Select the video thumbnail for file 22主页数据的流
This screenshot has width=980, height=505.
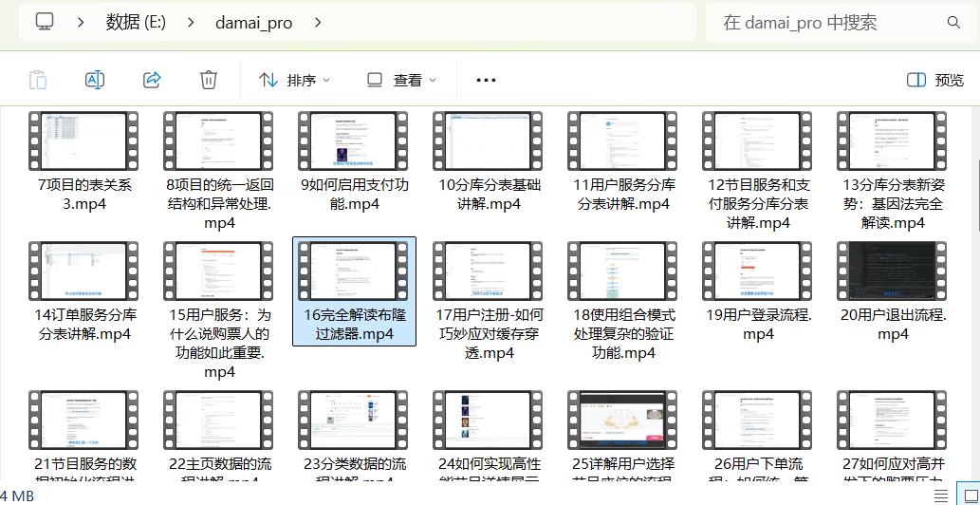218,420
